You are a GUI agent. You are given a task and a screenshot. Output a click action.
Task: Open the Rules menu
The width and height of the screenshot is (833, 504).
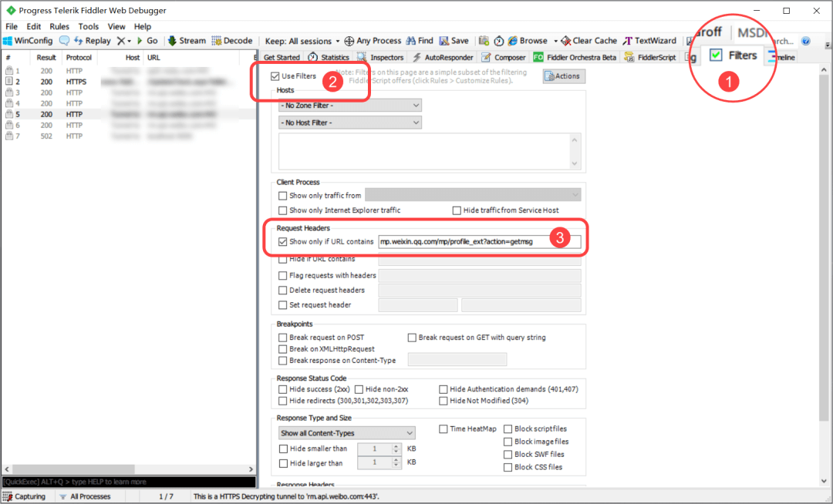point(59,26)
